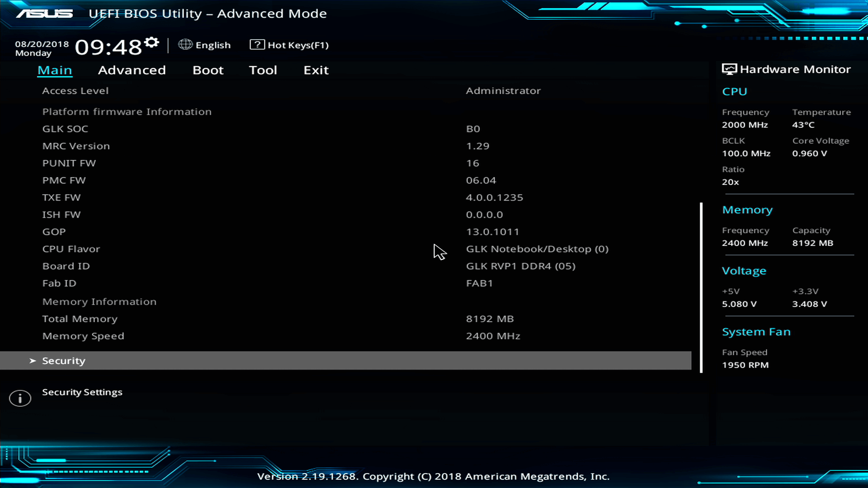Select the GOP row
The height and width of the screenshot is (488, 868).
point(54,232)
